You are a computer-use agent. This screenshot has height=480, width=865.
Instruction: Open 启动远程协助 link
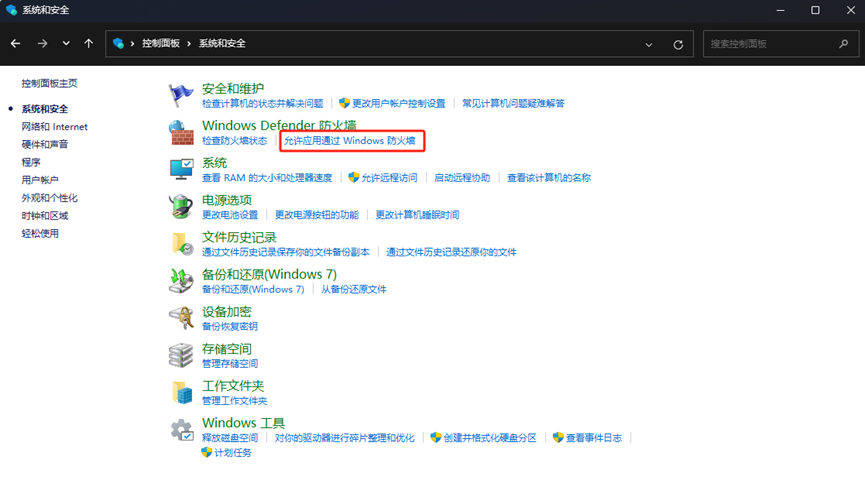coord(462,178)
